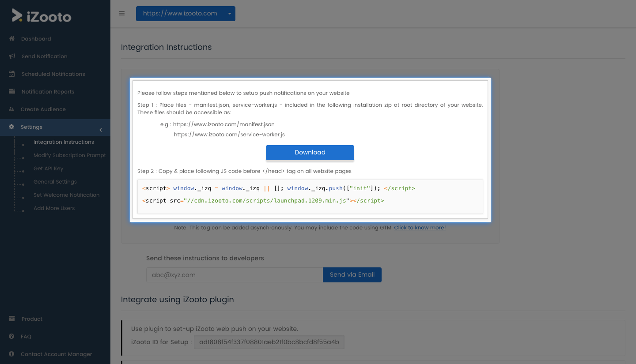Select Settings in the sidebar
The width and height of the screenshot is (636, 364).
coord(55,127)
